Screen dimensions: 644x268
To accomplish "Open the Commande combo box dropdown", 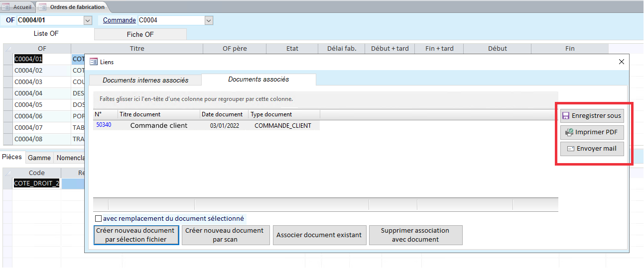I will point(209,20).
